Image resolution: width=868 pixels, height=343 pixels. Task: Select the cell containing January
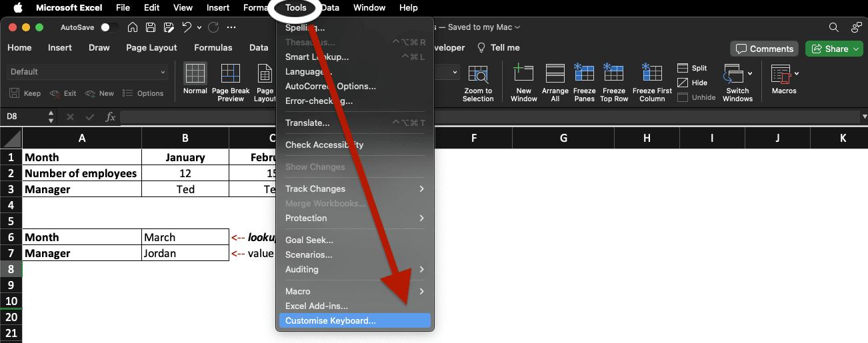click(185, 157)
